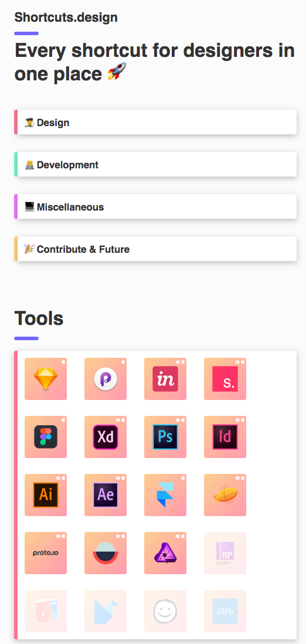306x644 pixels.
Task: Select the InVision icon tile
Action: 165,379
